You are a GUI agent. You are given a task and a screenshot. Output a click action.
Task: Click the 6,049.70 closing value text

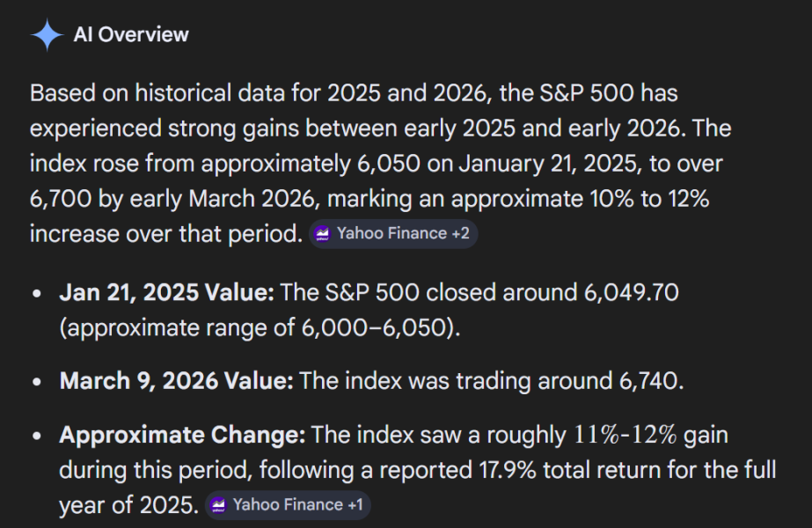[x=631, y=293]
